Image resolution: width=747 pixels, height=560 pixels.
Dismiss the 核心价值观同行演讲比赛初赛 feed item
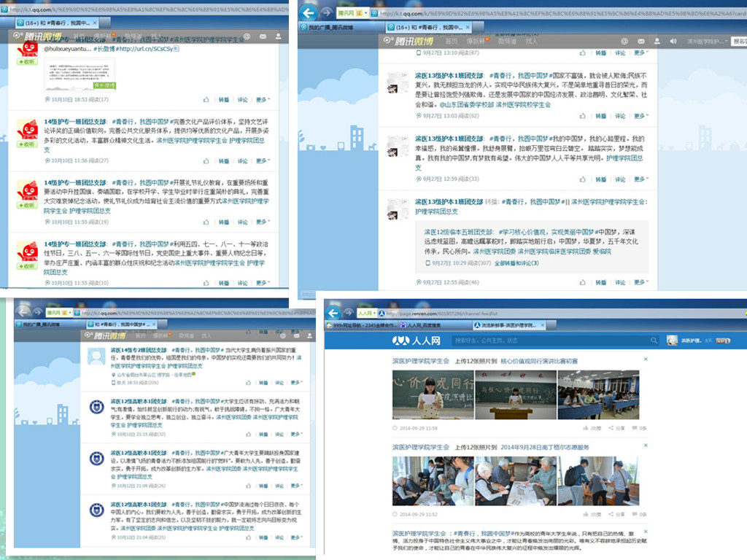tap(646, 359)
